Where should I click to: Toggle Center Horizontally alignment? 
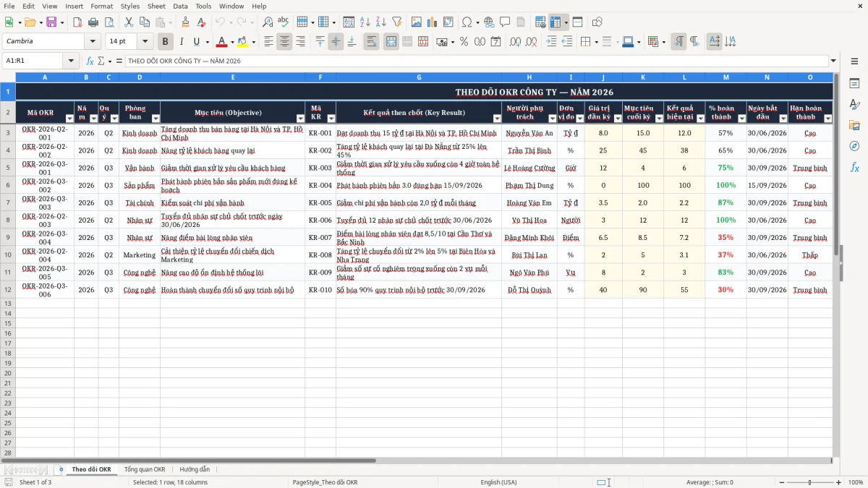click(x=284, y=42)
